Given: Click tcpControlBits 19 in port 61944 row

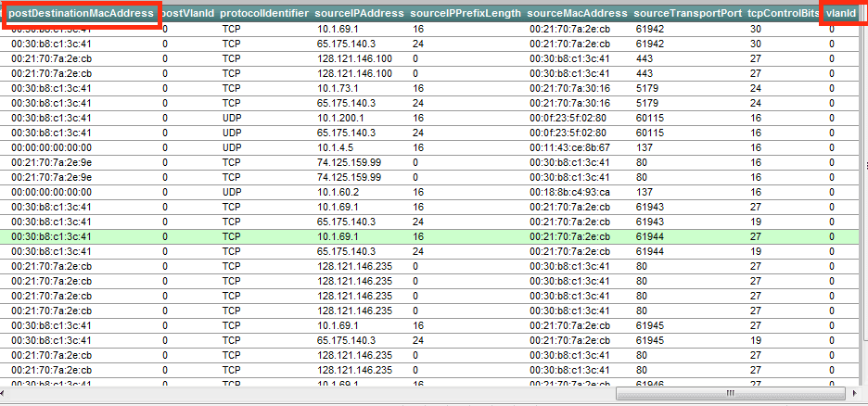Looking at the screenshot, I should (x=756, y=251).
